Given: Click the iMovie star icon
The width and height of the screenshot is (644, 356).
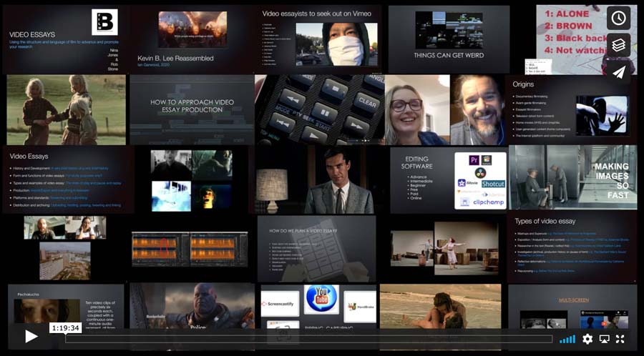Looking at the screenshot, I should click(462, 183).
